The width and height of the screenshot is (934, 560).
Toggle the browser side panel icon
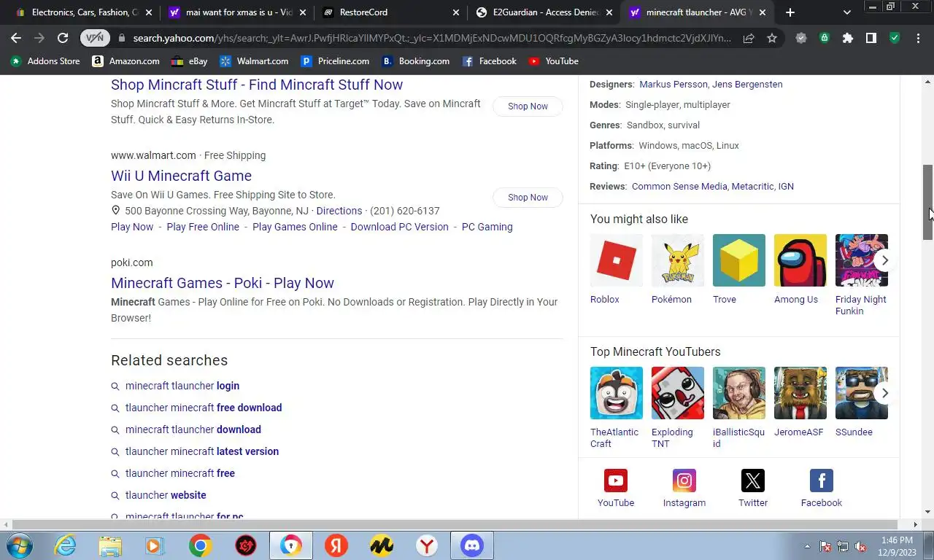click(x=871, y=38)
